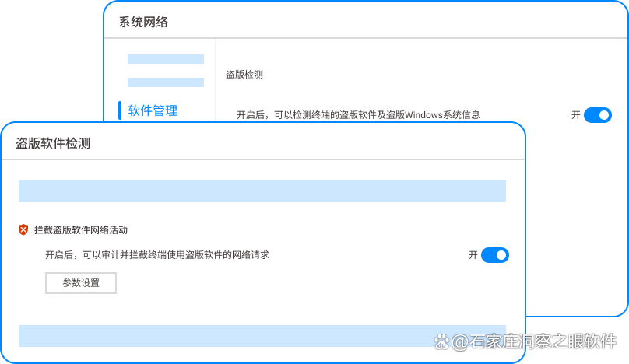Image resolution: width=629 pixels, height=364 pixels.
Task: Click the 盗版检测 section heading
Action: pyautogui.click(x=244, y=74)
